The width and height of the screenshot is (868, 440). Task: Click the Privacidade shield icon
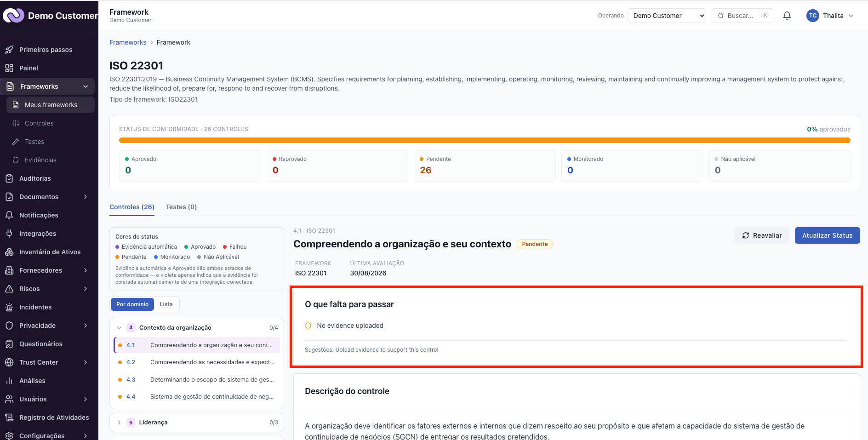[x=9, y=326]
